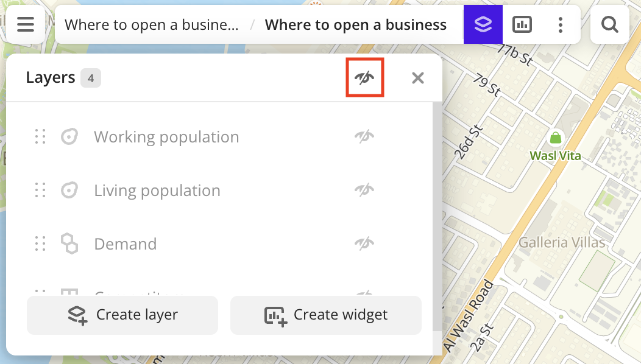Show the Living population layer
This screenshot has height=364, width=641.
coord(364,190)
